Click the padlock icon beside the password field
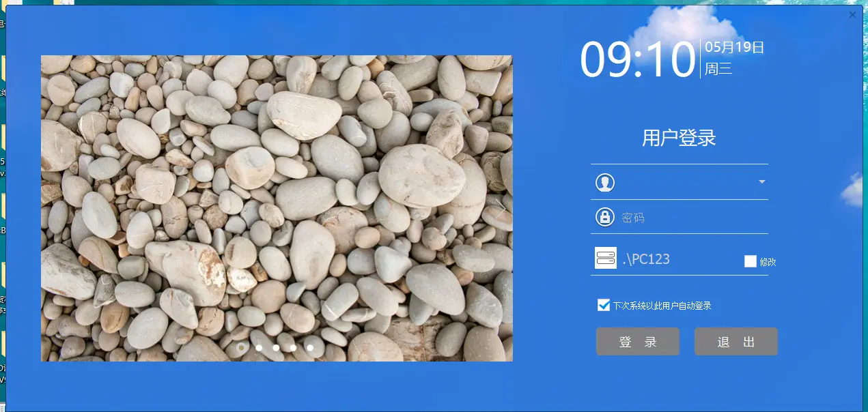 [604, 218]
